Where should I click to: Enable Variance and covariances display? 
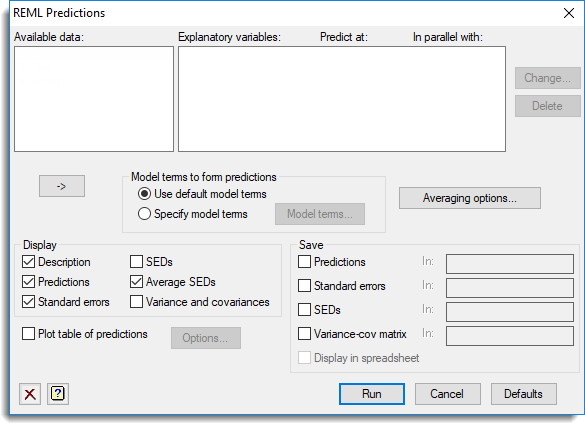pyautogui.click(x=136, y=302)
